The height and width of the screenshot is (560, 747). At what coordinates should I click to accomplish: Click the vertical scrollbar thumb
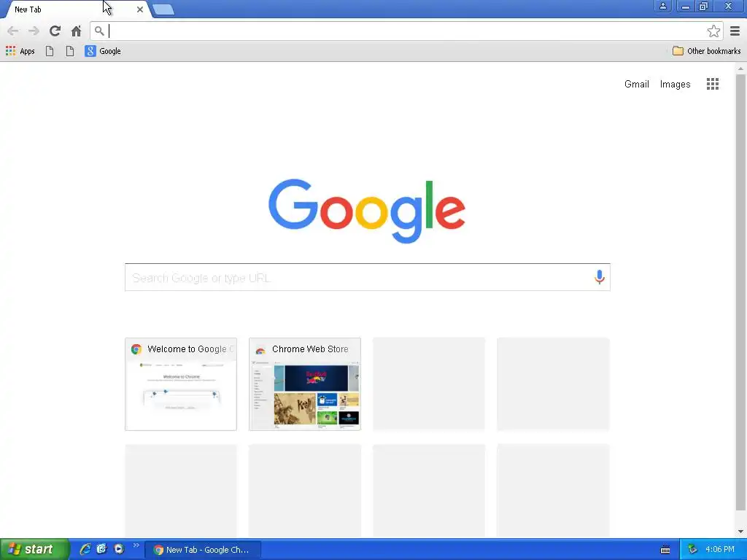point(740,291)
